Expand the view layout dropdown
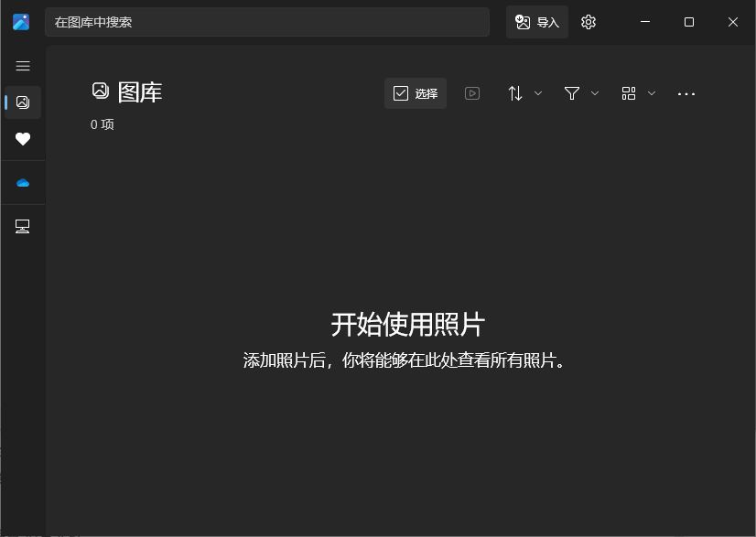This screenshot has width=756, height=537. click(x=652, y=93)
